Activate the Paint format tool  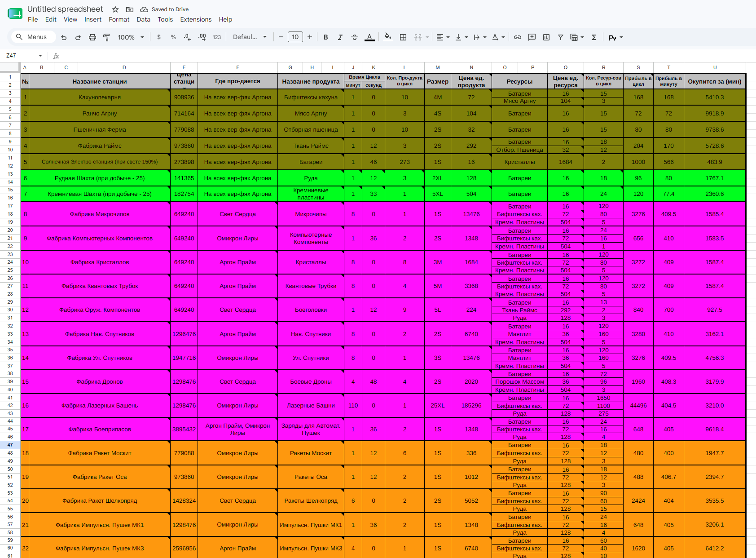(107, 37)
